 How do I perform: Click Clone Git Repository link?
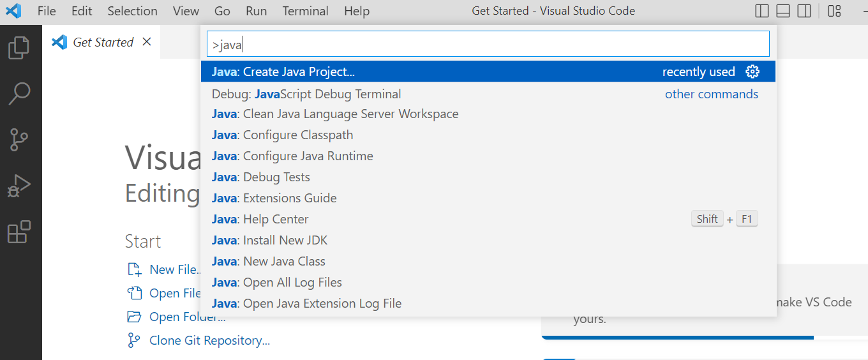pos(209,340)
